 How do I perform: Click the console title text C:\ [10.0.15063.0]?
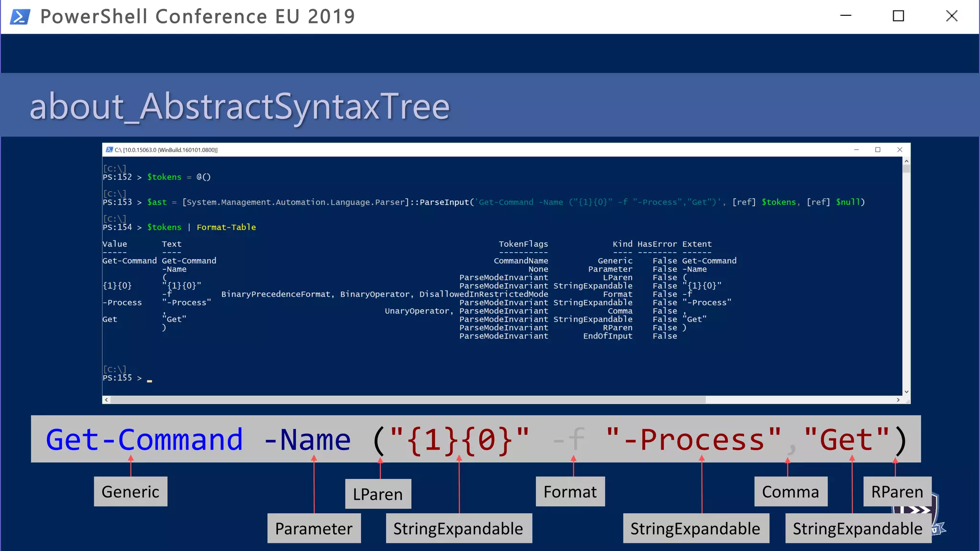[166, 150]
